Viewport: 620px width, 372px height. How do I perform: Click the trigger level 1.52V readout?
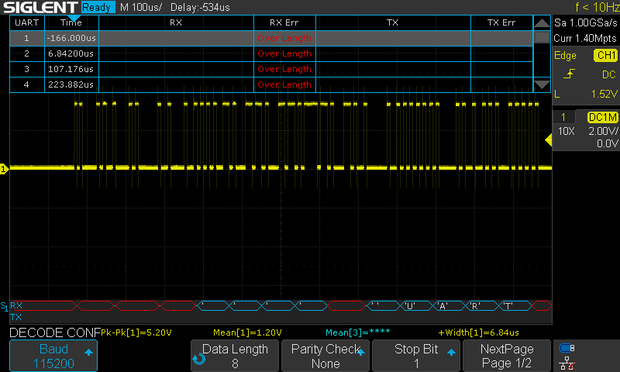604,94
